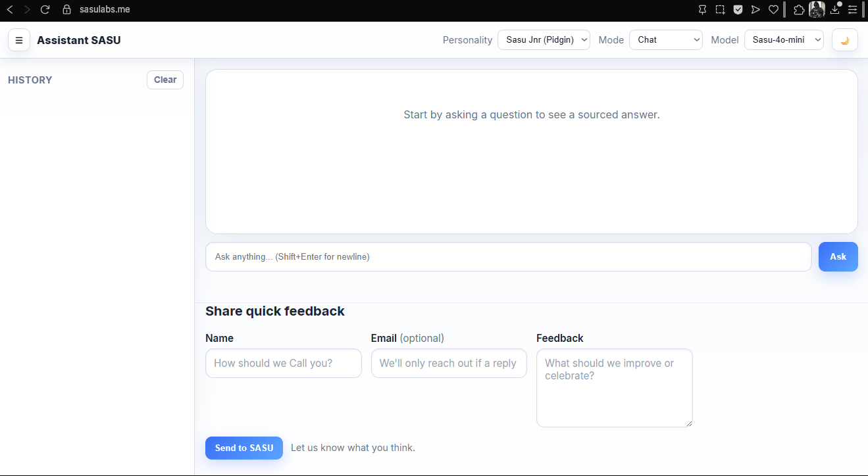Click the pin icon in browser toolbar
This screenshot has height=476, width=868.
(703, 10)
